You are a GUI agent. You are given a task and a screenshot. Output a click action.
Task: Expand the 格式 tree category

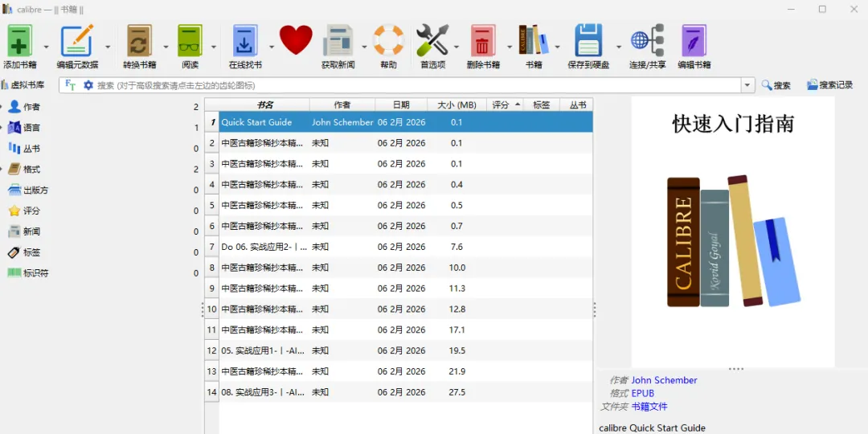pos(2,170)
